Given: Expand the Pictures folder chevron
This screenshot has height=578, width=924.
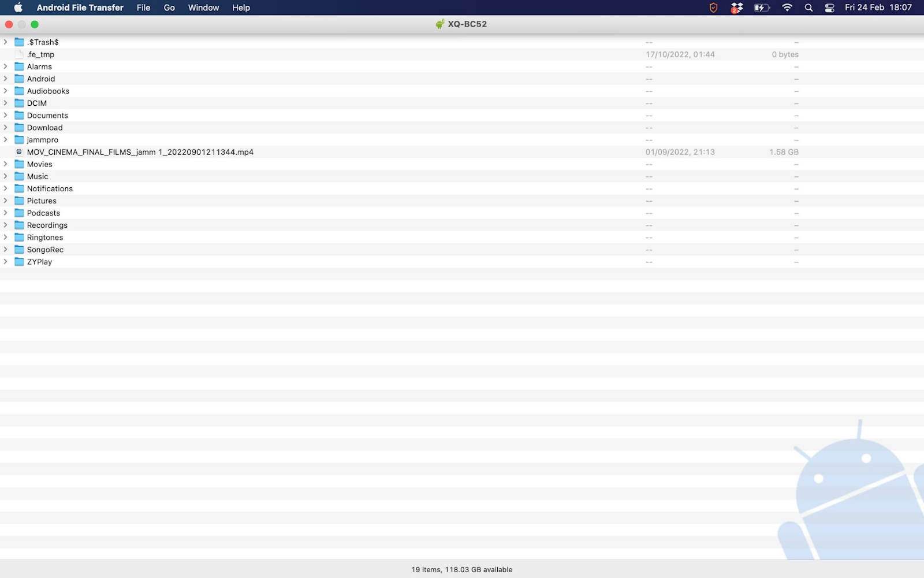Looking at the screenshot, I should [x=6, y=201].
